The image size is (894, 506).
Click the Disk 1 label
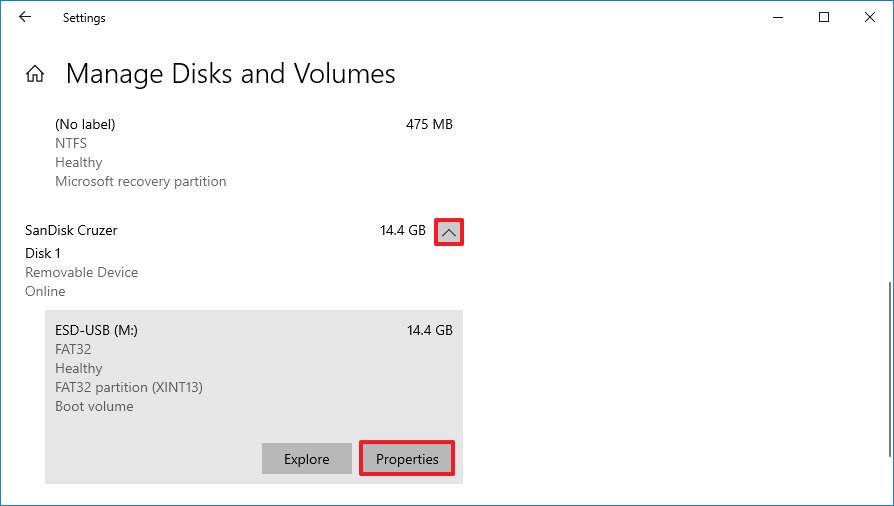43,254
